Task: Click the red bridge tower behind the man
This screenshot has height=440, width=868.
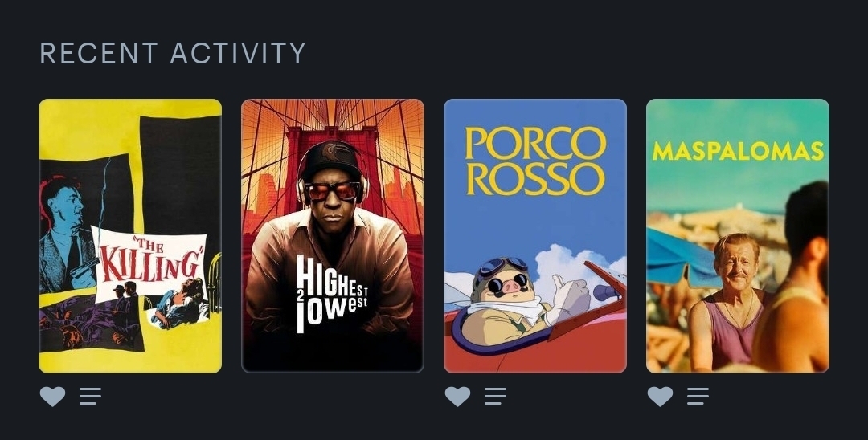Action: click(333, 166)
